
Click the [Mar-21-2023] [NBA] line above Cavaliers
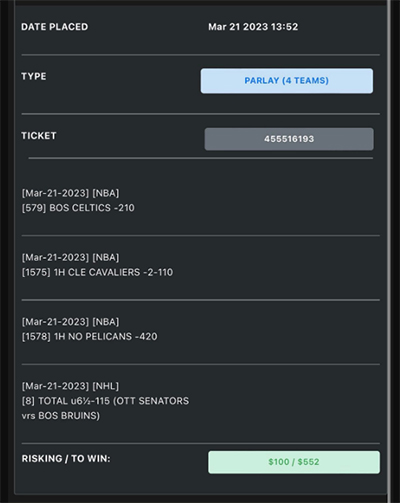click(70, 258)
